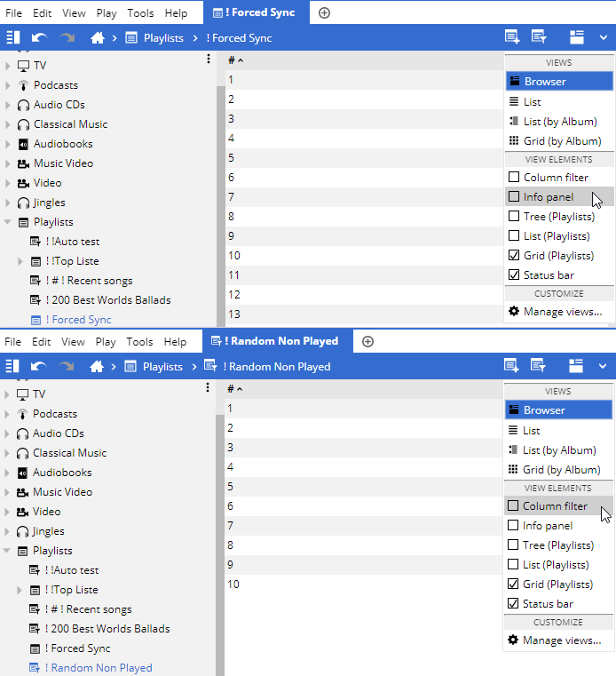This screenshot has width=616, height=676.
Task: Select Grid (by Album) view in the top window
Action: [561, 141]
